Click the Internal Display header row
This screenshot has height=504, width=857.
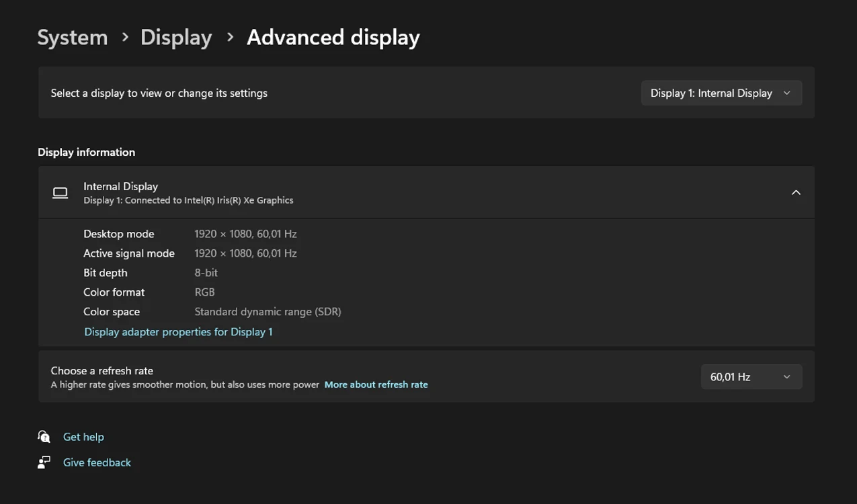426,192
